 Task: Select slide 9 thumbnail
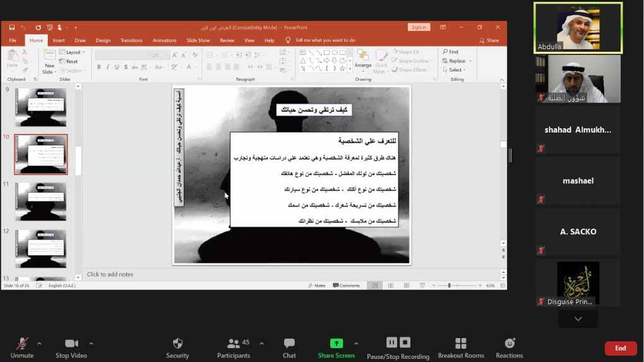[40, 107]
